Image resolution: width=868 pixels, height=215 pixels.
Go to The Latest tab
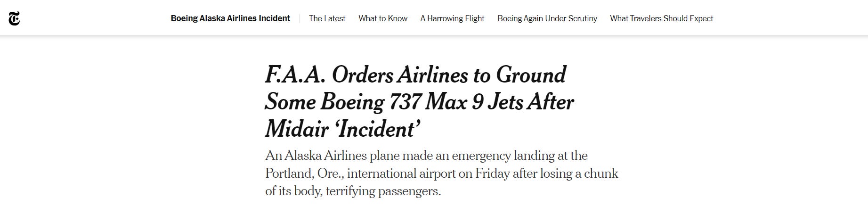(x=327, y=18)
